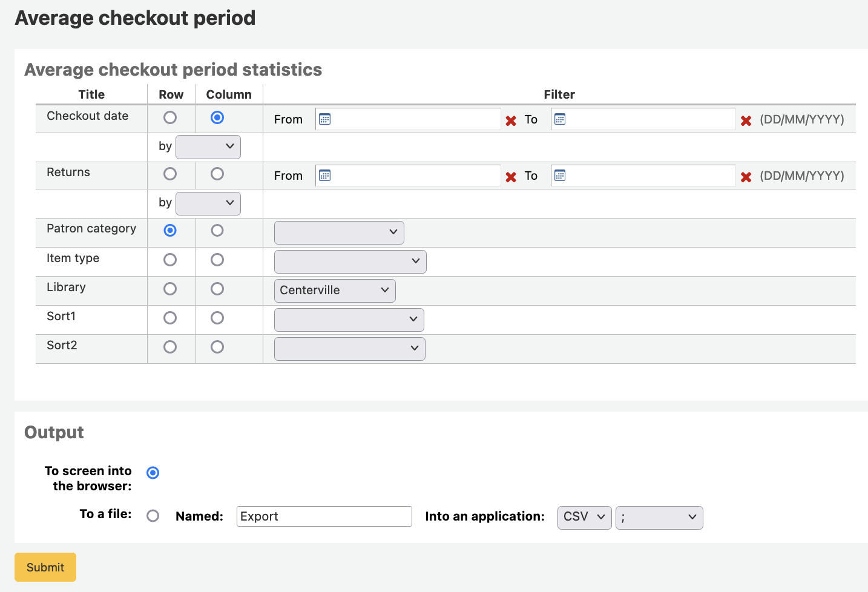Select Row radio for Patron category
This screenshot has height=592, width=868.
pos(170,231)
